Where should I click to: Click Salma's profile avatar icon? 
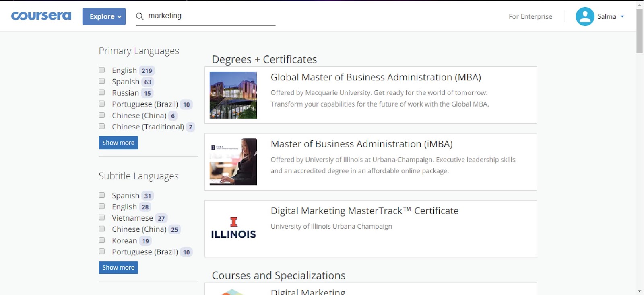585,16
